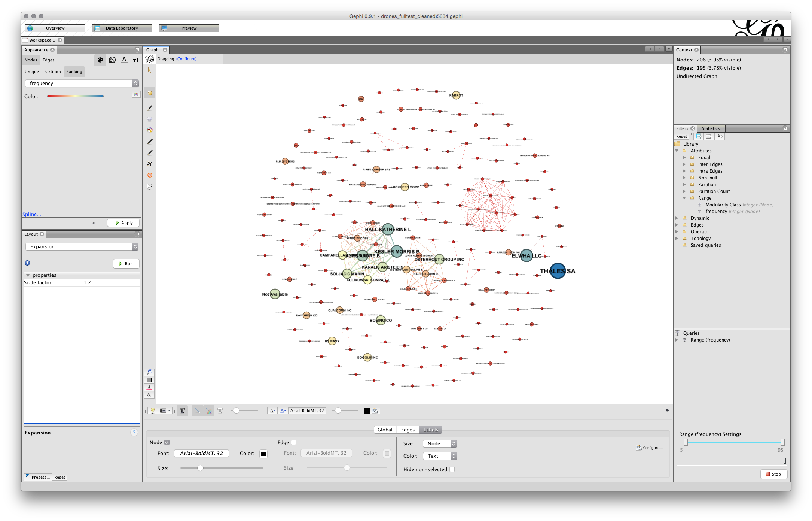Open label Size Node dropdown
Image resolution: width=812 pixels, height=521 pixels.
click(440, 443)
